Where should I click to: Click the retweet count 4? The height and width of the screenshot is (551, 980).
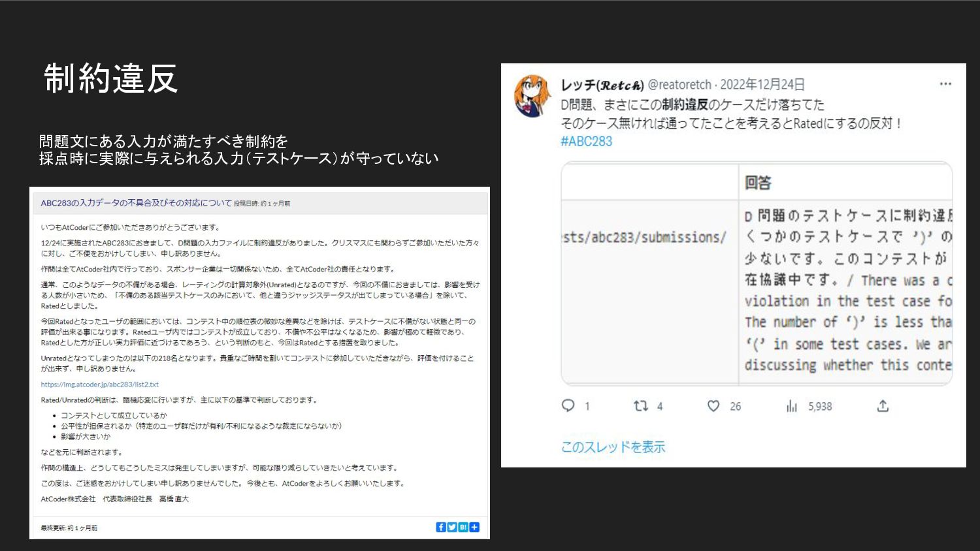pyautogui.click(x=660, y=407)
